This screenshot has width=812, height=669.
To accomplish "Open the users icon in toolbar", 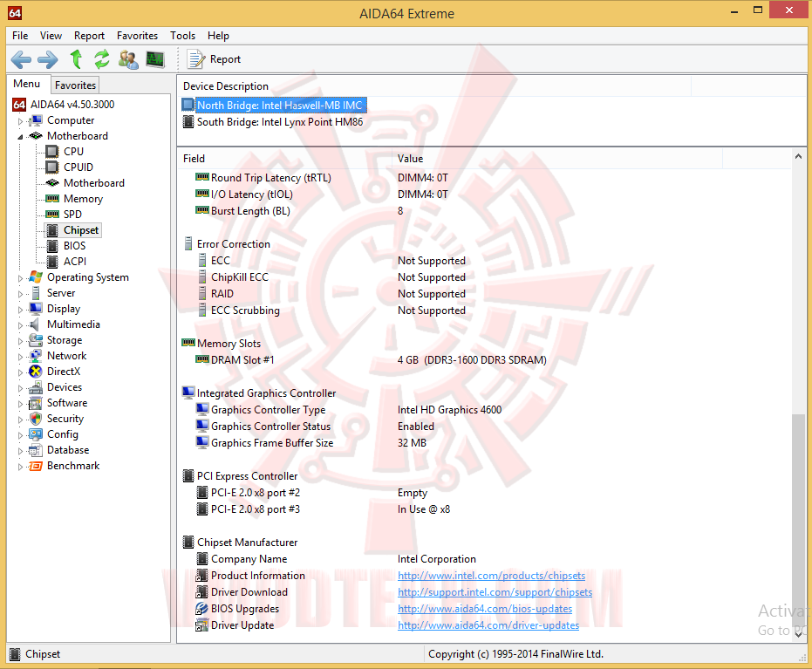I will pyautogui.click(x=128, y=59).
